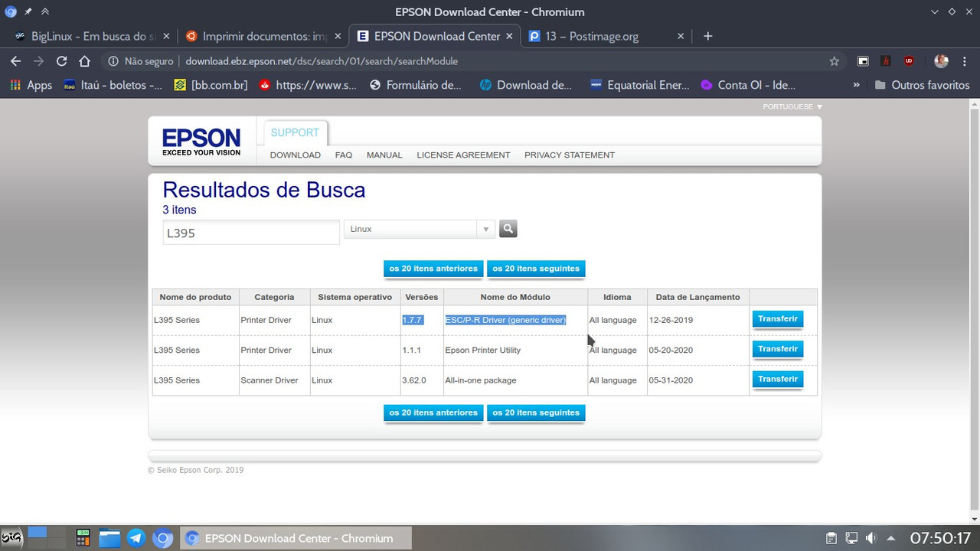Click the 07:50:17 taskbar clock
Image resolution: width=980 pixels, height=551 pixels.
tap(940, 538)
